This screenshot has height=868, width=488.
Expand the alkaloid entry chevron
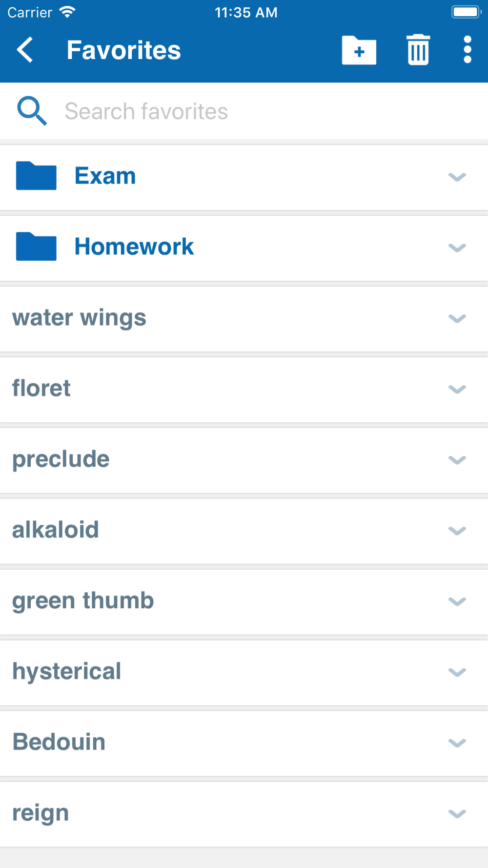[x=457, y=531]
